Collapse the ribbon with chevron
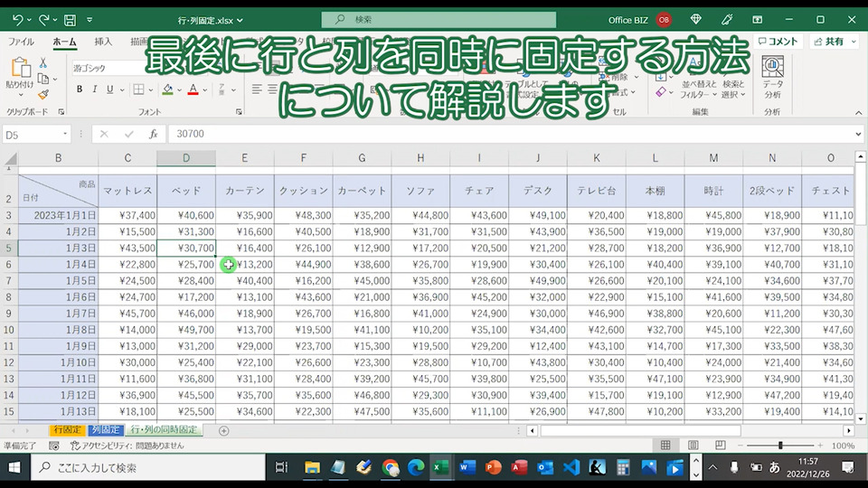 click(x=858, y=112)
